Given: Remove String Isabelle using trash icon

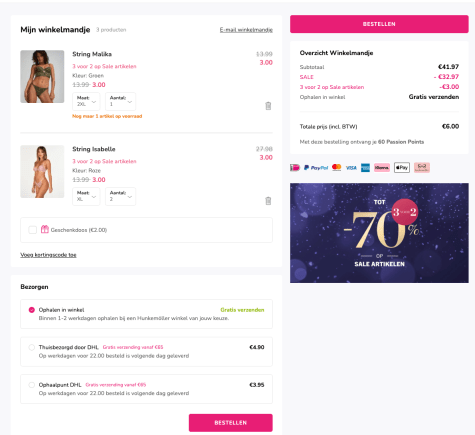Looking at the screenshot, I should click(x=268, y=201).
